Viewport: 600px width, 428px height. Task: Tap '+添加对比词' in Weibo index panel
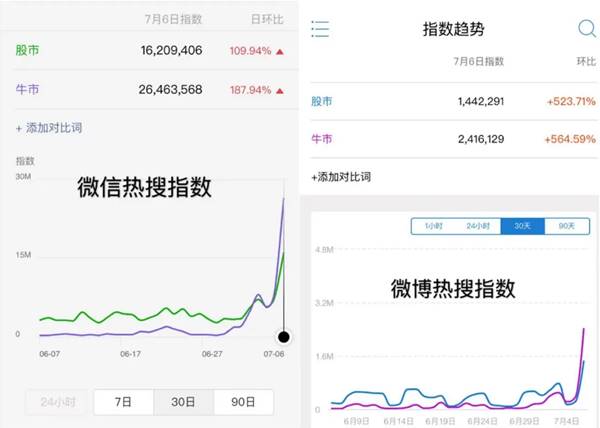click(341, 177)
